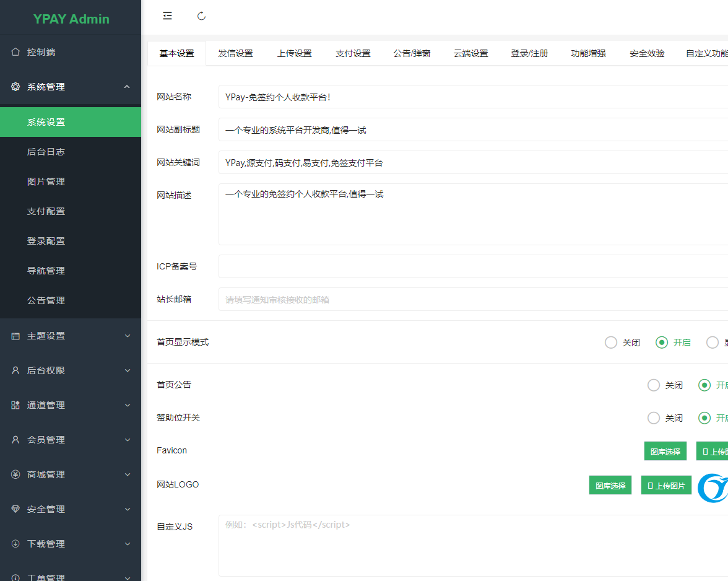This screenshot has width=728, height=581.
Task: Click the upload button for Favicon
Action: pos(712,452)
